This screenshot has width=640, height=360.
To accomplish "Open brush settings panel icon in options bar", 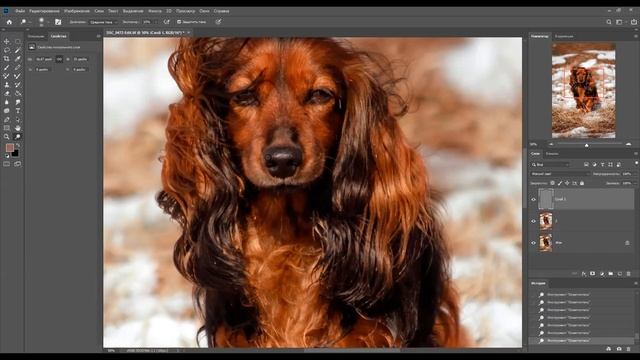I will (x=58, y=22).
